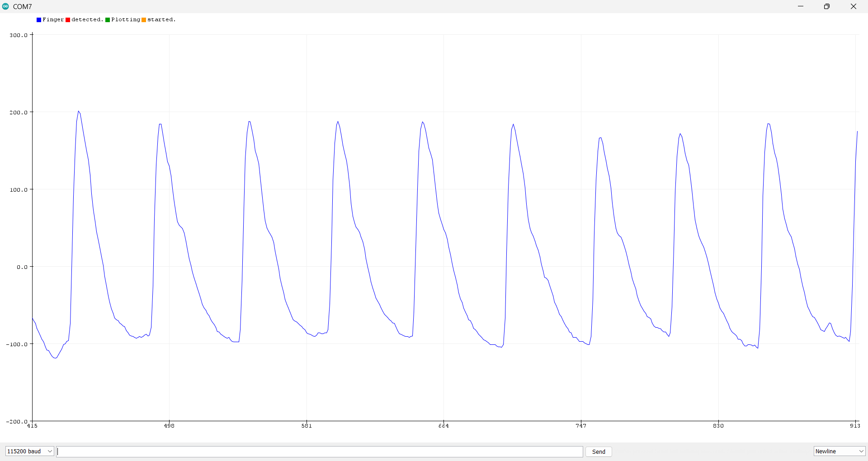This screenshot has height=461, width=868.
Task: Focus the serial message input field
Action: [320, 452]
